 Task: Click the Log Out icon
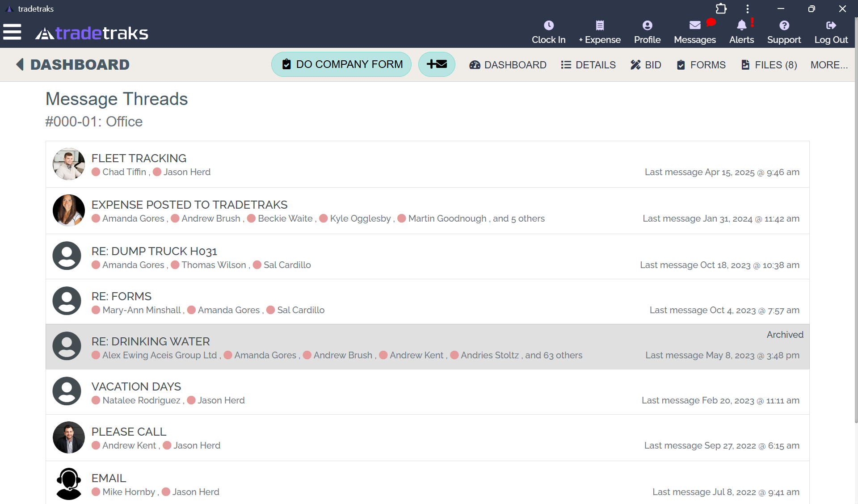tap(831, 25)
